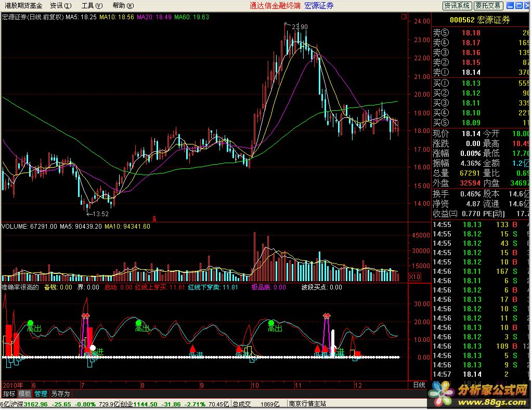Viewport: 532px width, 410px height.
Task: Click the 23.90 high price annotation
Action: point(300,27)
